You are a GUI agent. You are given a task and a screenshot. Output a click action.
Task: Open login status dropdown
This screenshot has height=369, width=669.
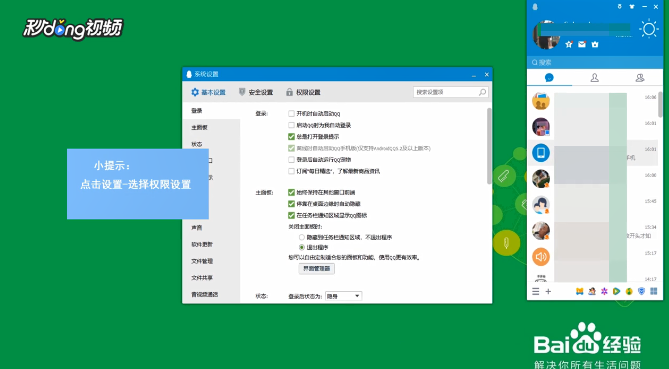[x=343, y=296]
